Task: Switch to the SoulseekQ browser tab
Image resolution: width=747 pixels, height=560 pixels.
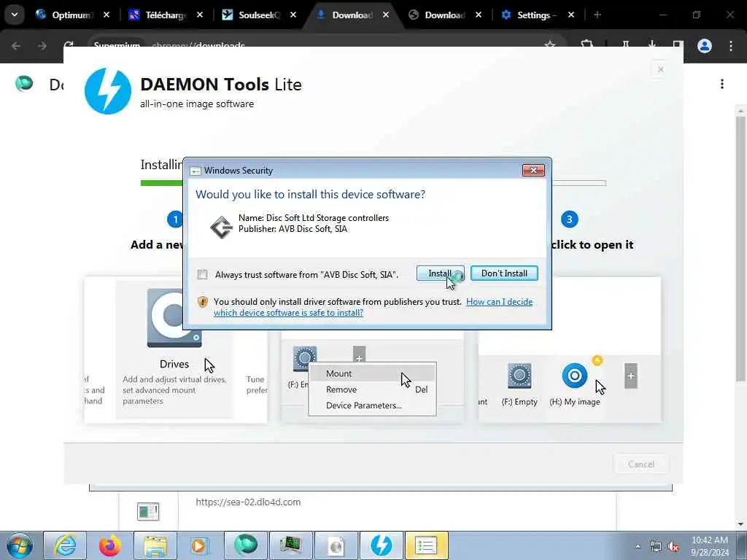Action: pos(258,15)
